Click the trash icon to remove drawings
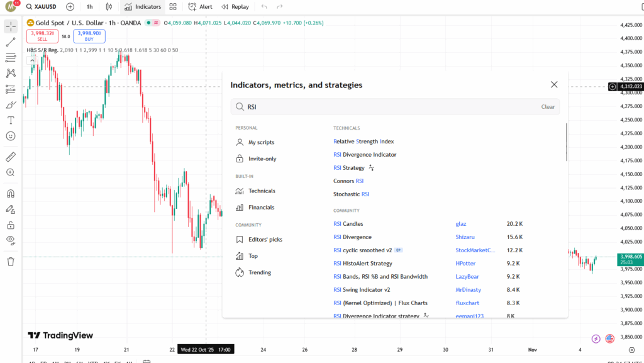The image size is (644, 363). [11, 262]
